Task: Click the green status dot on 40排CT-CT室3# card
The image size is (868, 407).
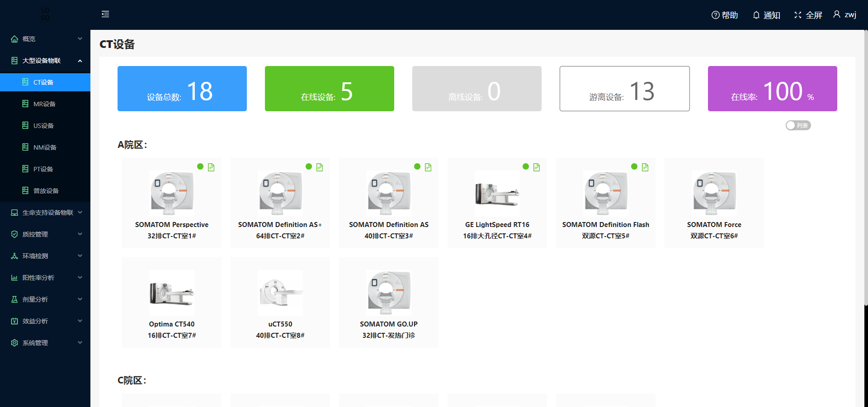Action: [417, 166]
